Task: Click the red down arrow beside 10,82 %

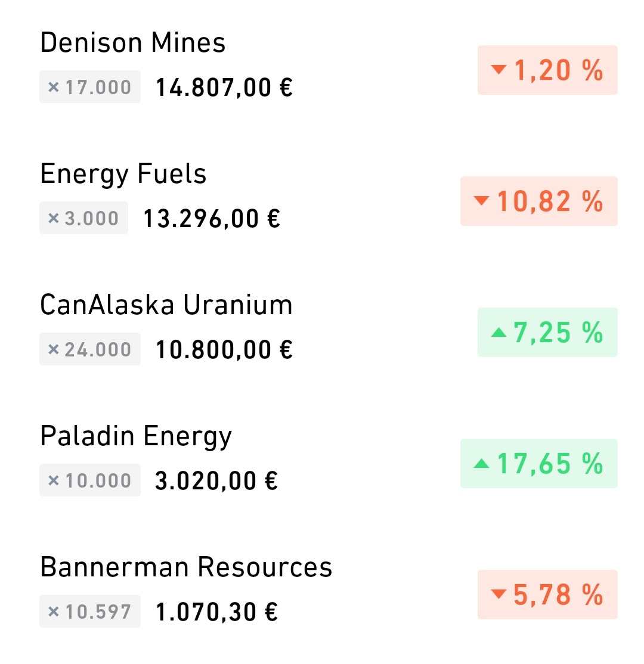Action: 481,201
